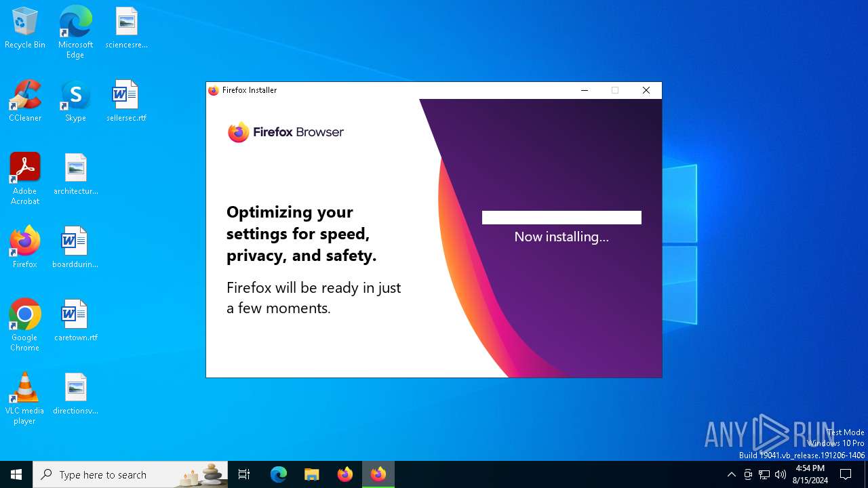Open the Windows Start menu
Screen dimensions: 868x488
pos(16,474)
